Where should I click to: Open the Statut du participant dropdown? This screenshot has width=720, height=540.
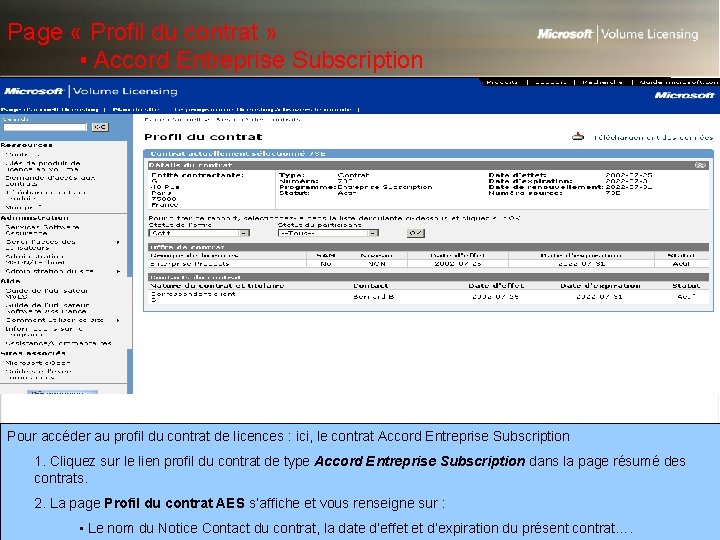coord(328,233)
